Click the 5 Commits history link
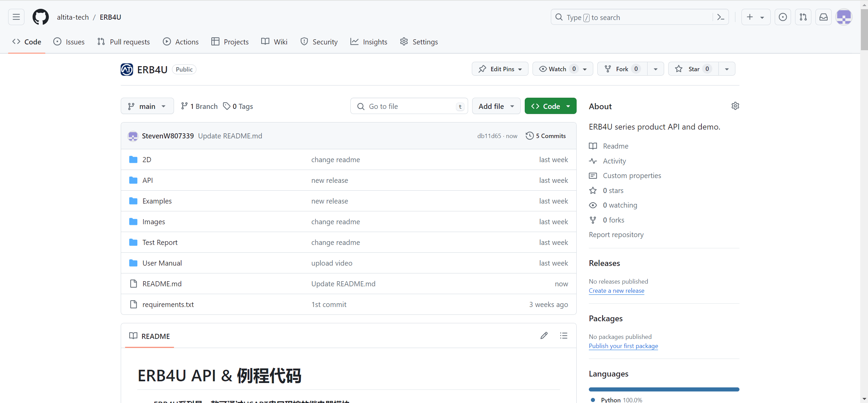This screenshot has height=403, width=868. pyautogui.click(x=546, y=136)
